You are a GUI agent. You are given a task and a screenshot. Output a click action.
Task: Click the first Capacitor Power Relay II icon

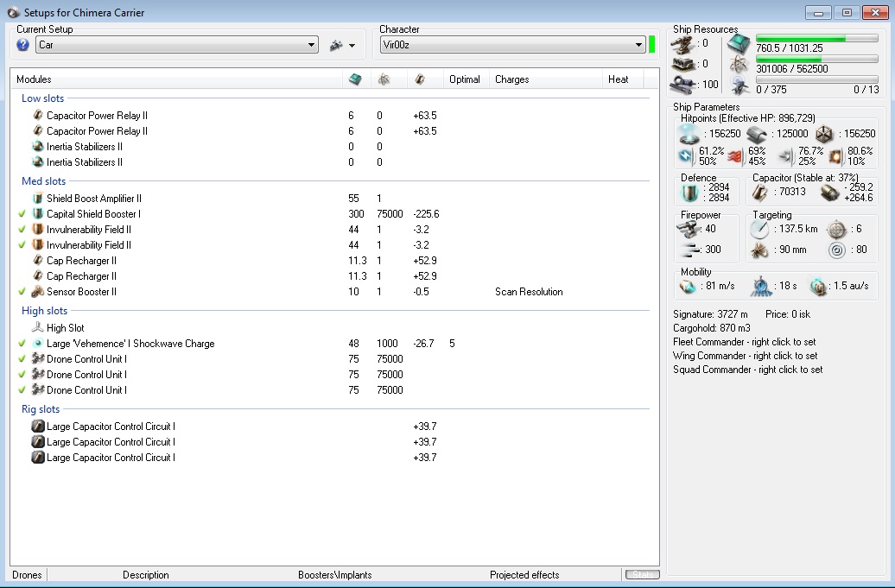coord(38,115)
